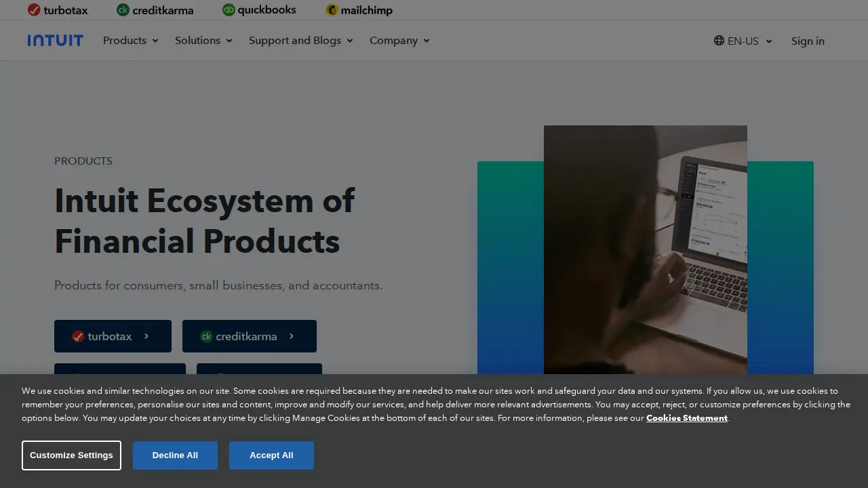The image size is (868, 488).
Task: Click the Sign in link
Action: point(808,41)
